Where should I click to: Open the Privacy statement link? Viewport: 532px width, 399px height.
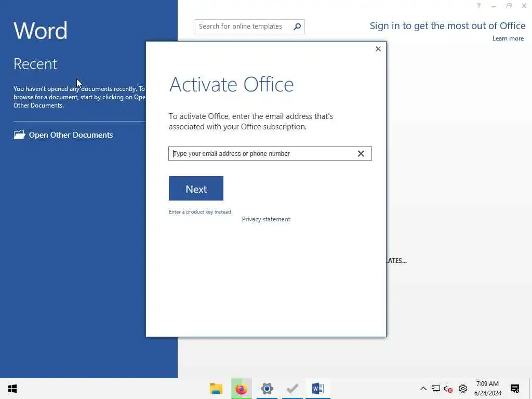point(266,219)
